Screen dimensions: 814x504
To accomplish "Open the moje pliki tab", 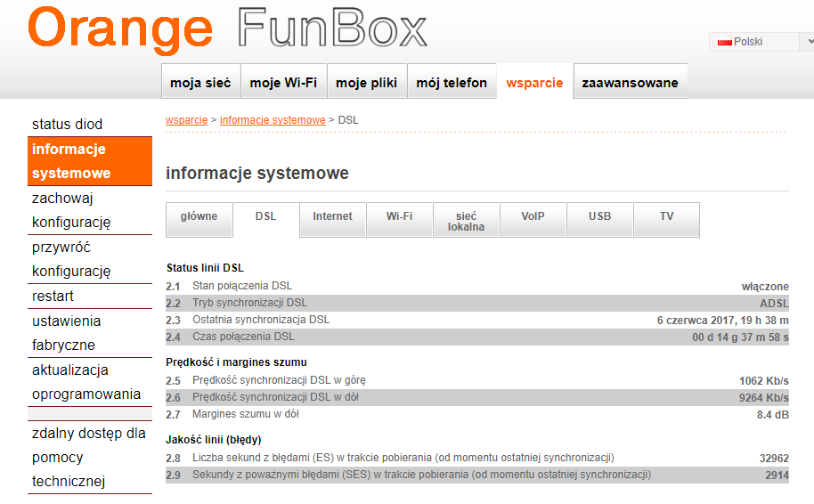I will tap(367, 82).
